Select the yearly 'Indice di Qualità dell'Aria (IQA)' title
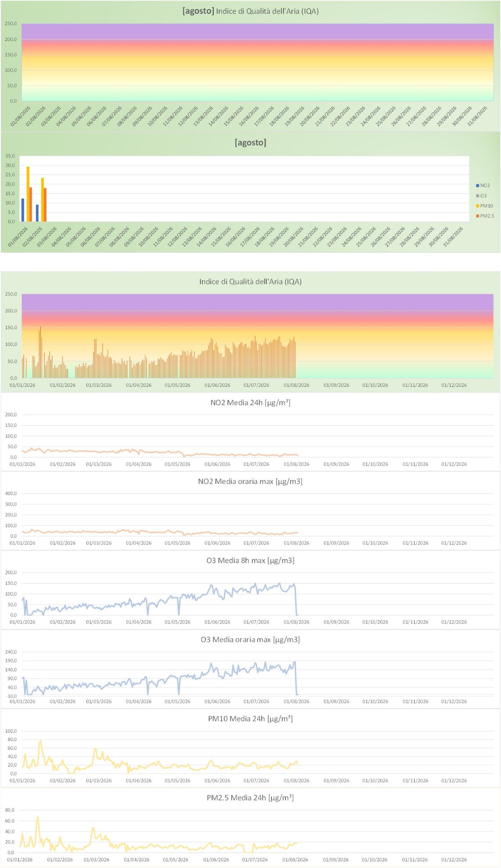Screen dimensions: 501x868 250,282
